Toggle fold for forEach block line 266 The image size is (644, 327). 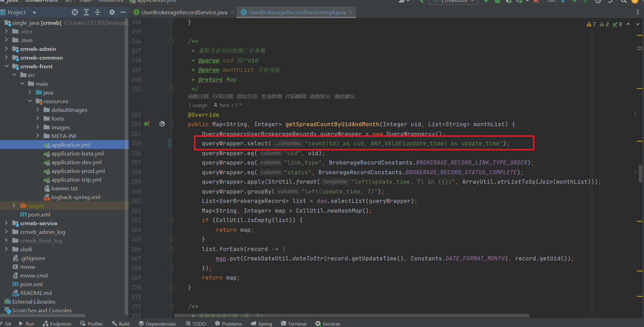coord(172,249)
